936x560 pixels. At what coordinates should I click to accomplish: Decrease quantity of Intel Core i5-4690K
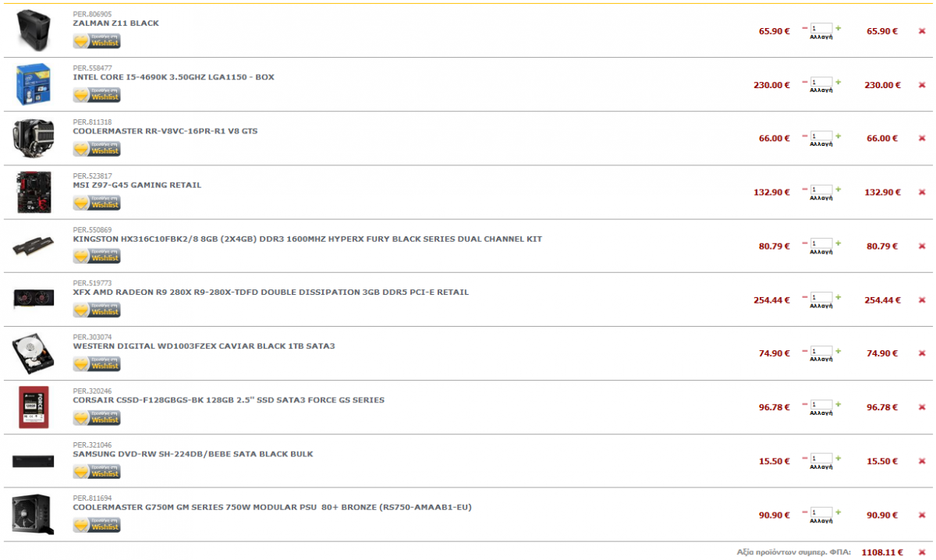click(805, 82)
